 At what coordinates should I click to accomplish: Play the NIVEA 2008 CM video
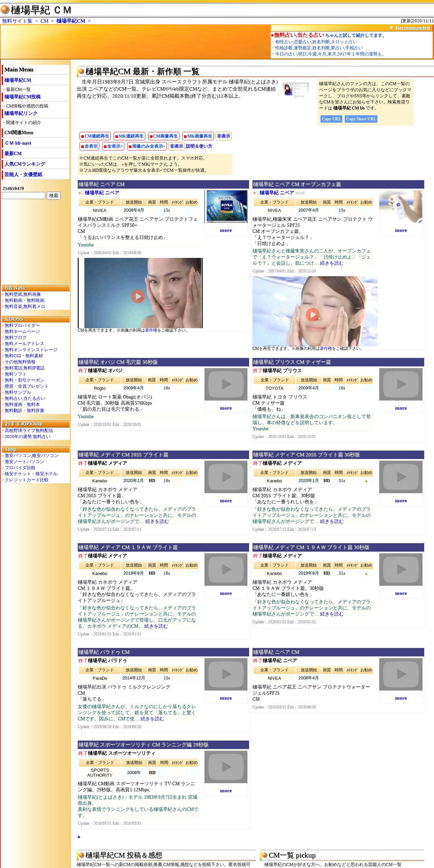[138, 296]
